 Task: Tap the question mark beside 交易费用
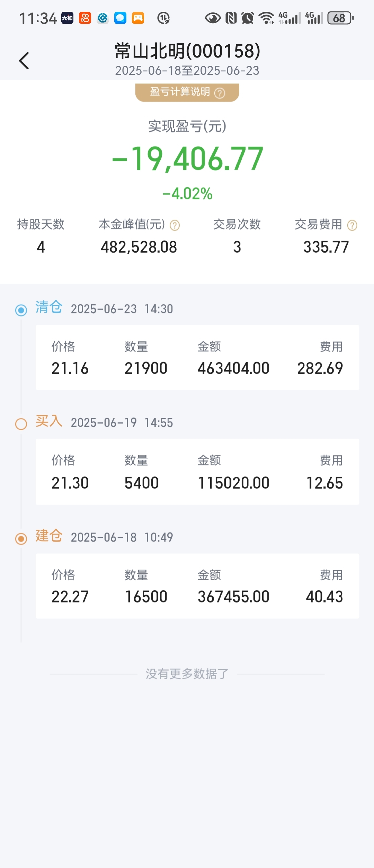(x=352, y=225)
